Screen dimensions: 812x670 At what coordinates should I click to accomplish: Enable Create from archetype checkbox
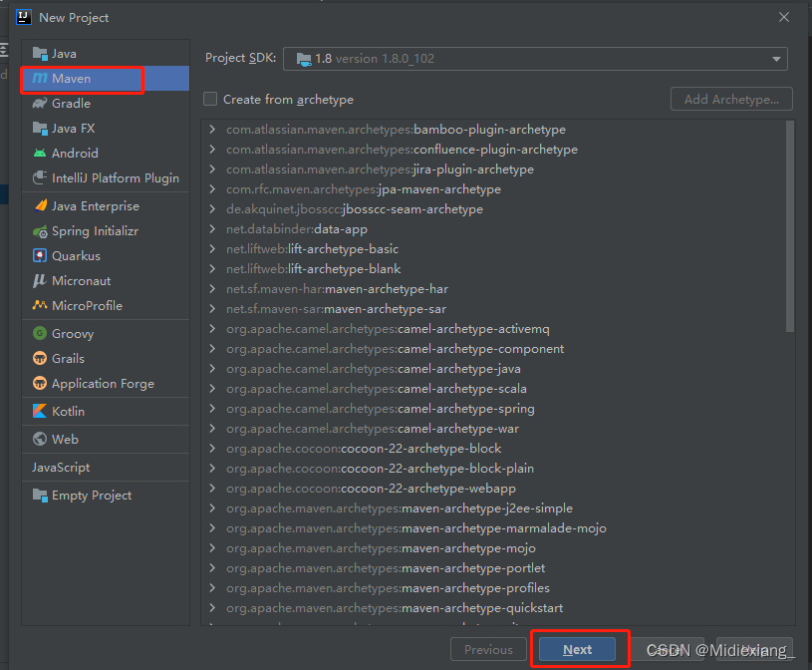pyautogui.click(x=210, y=99)
